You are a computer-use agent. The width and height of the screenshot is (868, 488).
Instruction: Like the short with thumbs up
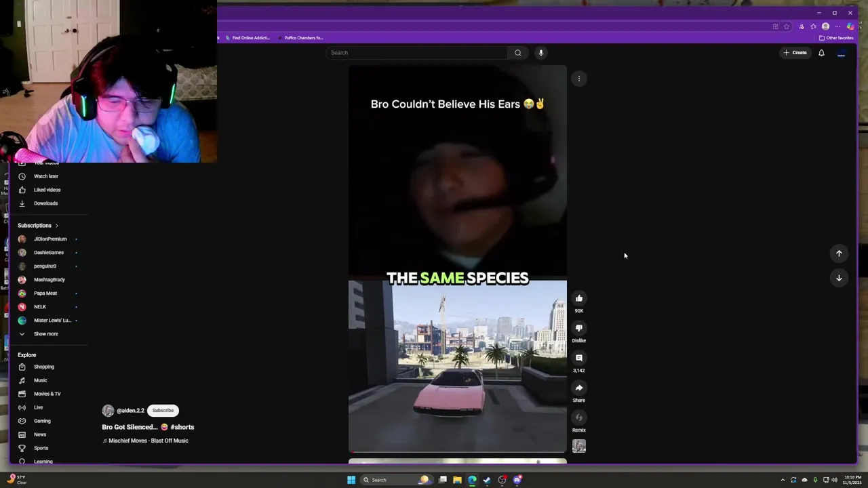[x=579, y=298]
